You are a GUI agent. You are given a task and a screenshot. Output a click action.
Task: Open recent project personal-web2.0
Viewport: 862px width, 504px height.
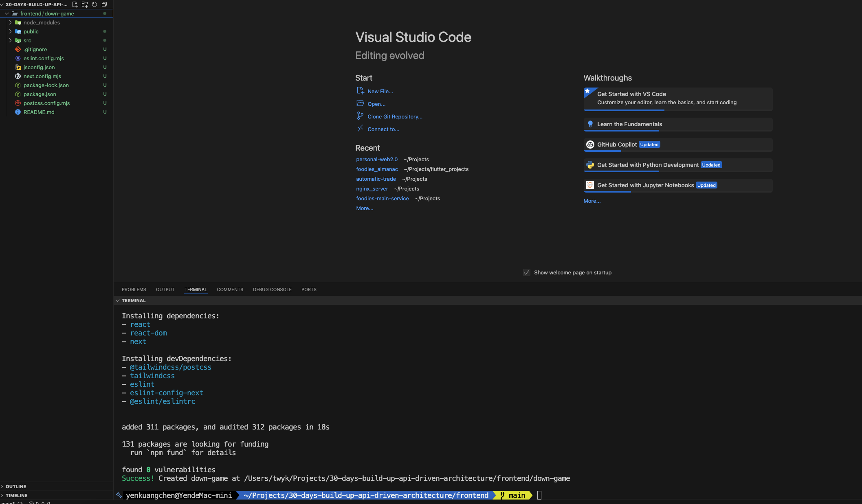tap(377, 159)
